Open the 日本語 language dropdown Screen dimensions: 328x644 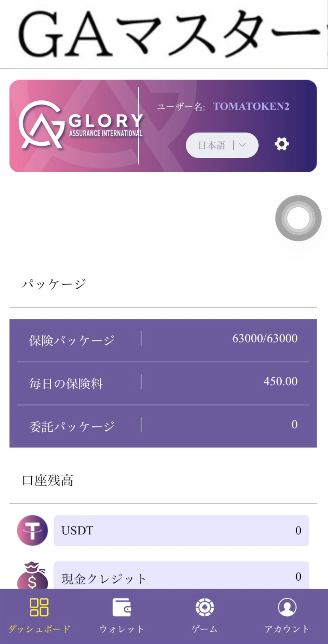click(x=212, y=146)
